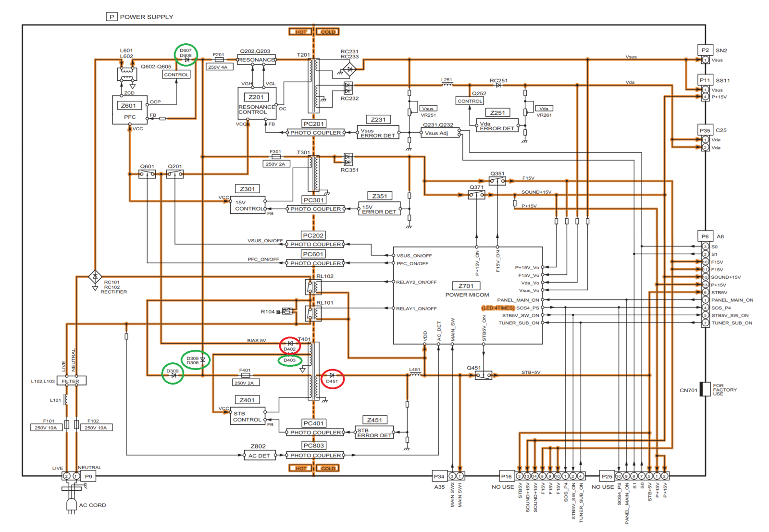Click the P35 connector box
This screenshot has width=769, height=532.
(x=705, y=130)
